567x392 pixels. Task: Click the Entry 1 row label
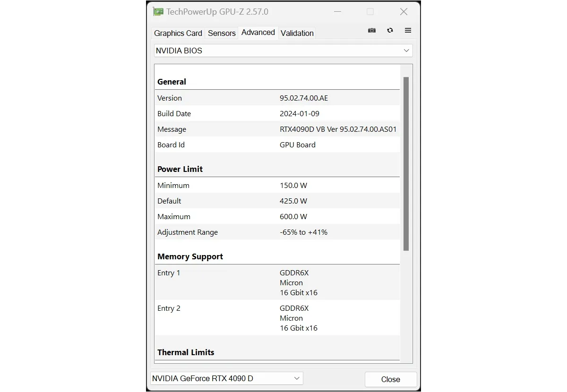[169, 273]
